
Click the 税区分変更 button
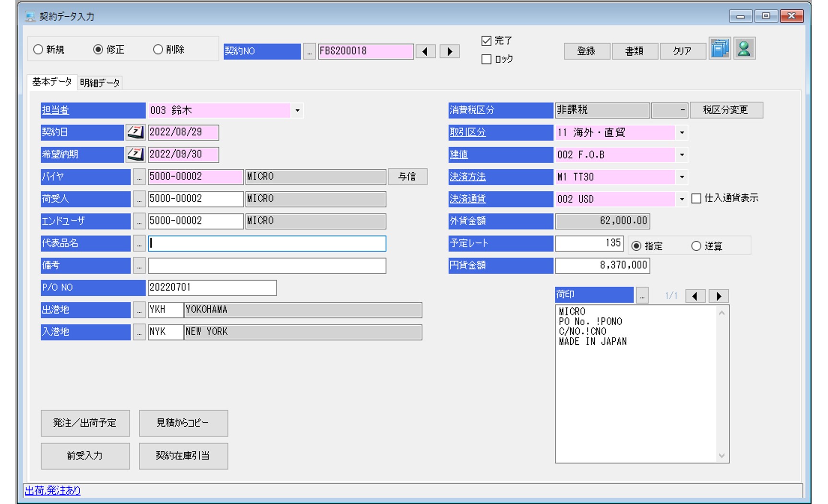726,110
